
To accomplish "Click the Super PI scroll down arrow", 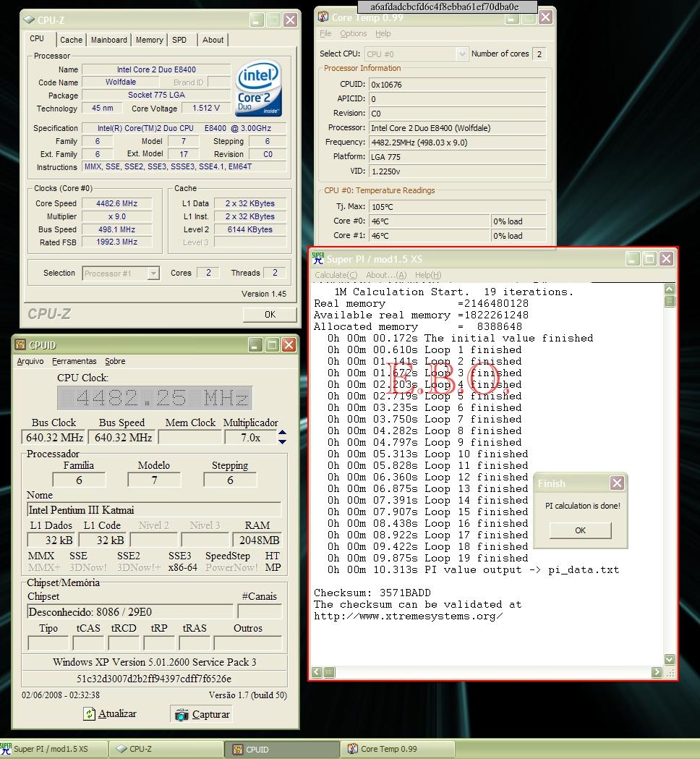I will pos(670,659).
